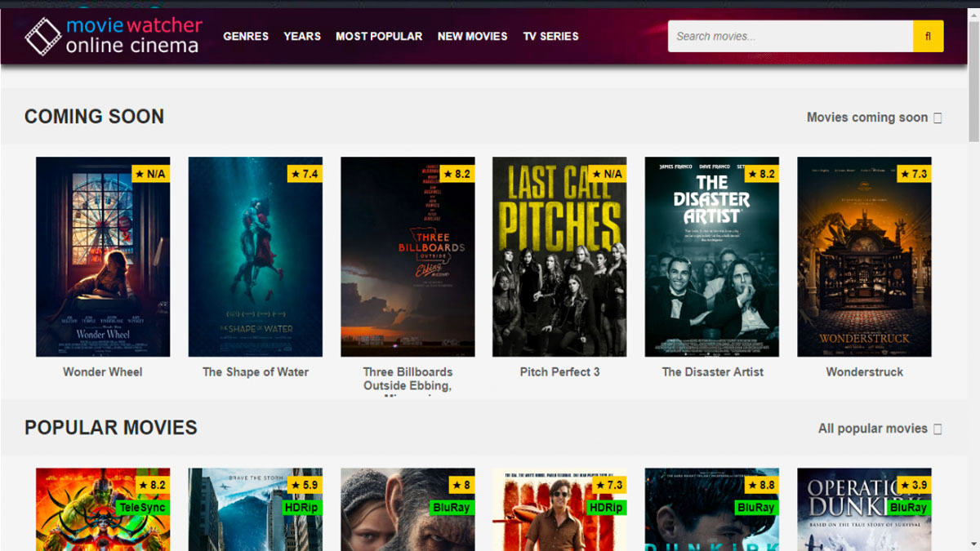
Task: Click the 8.2 rating badge on Three Billboards
Action: click(x=457, y=174)
